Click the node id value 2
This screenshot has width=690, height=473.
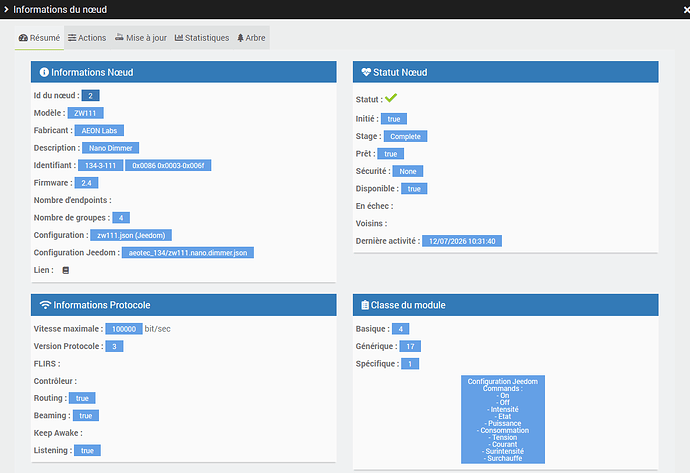coord(90,95)
